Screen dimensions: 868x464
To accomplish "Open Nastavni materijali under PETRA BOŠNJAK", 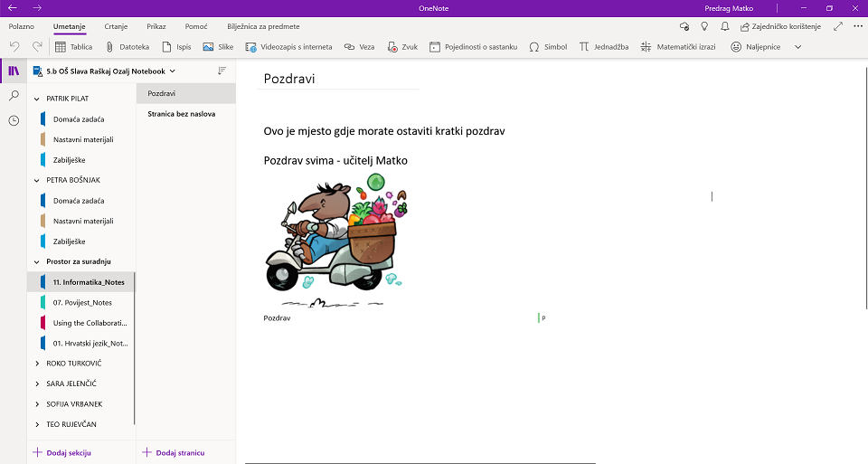I will tap(80, 221).
